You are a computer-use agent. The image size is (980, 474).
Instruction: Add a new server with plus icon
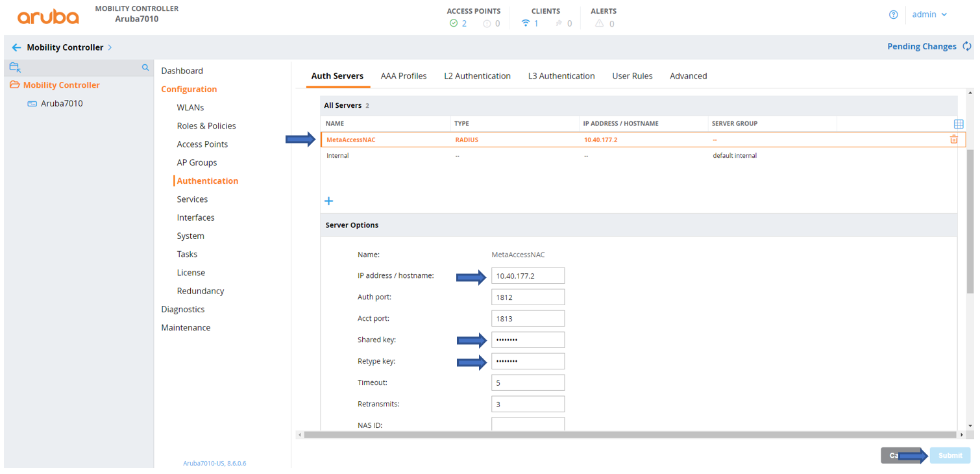[x=328, y=201]
